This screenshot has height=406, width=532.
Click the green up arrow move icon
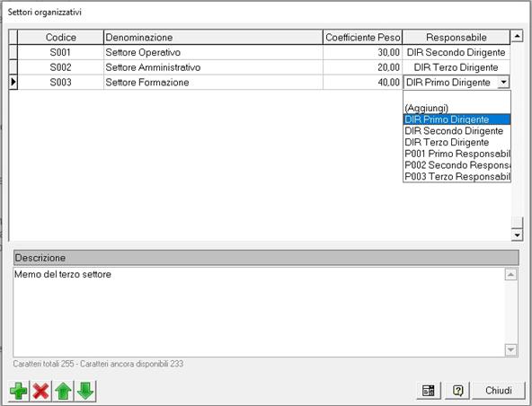(x=63, y=391)
